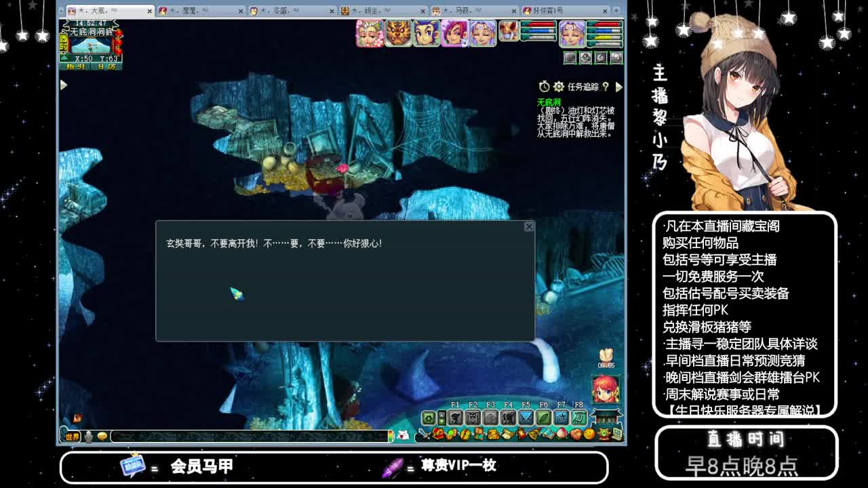Click the main character red health bar

pos(605,24)
